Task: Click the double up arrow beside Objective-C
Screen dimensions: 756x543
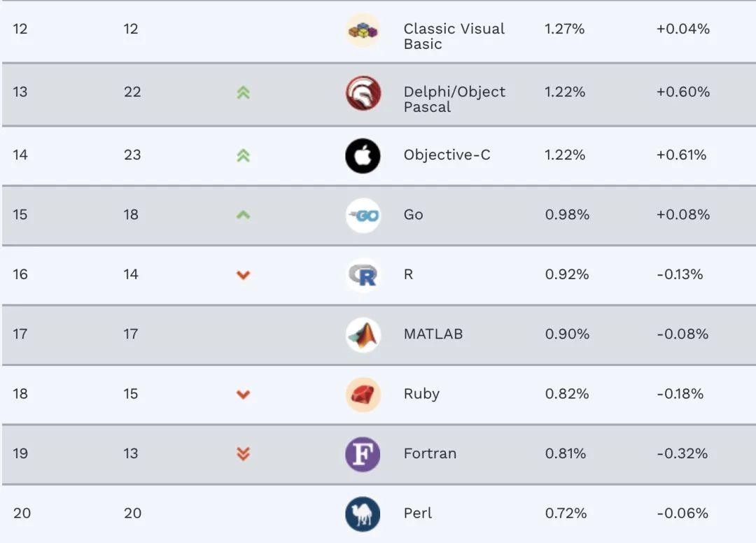Action: (x=243, y=155)
